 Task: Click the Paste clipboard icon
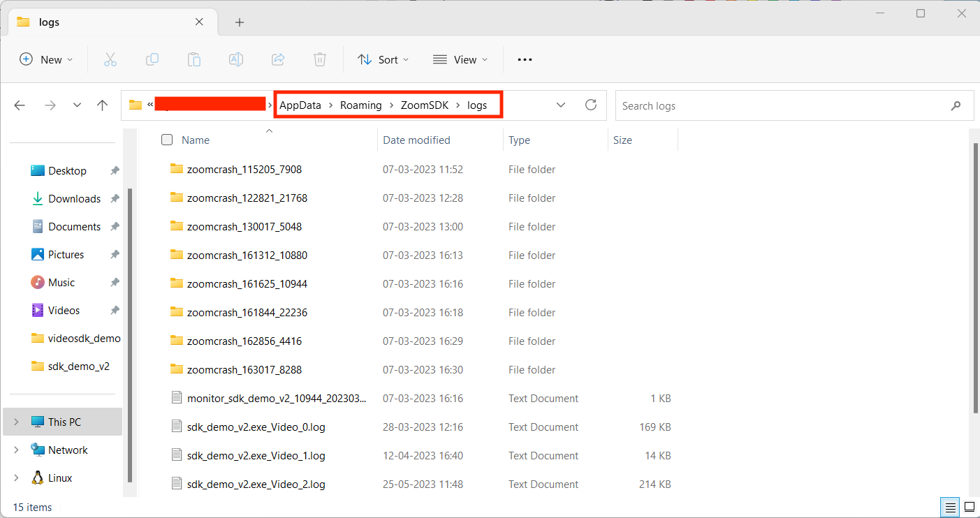coord(194,59)
